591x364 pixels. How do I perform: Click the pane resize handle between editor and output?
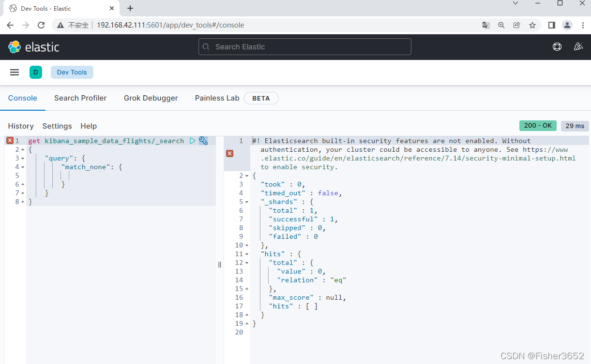pyautogui.click(x=219, y=264)
